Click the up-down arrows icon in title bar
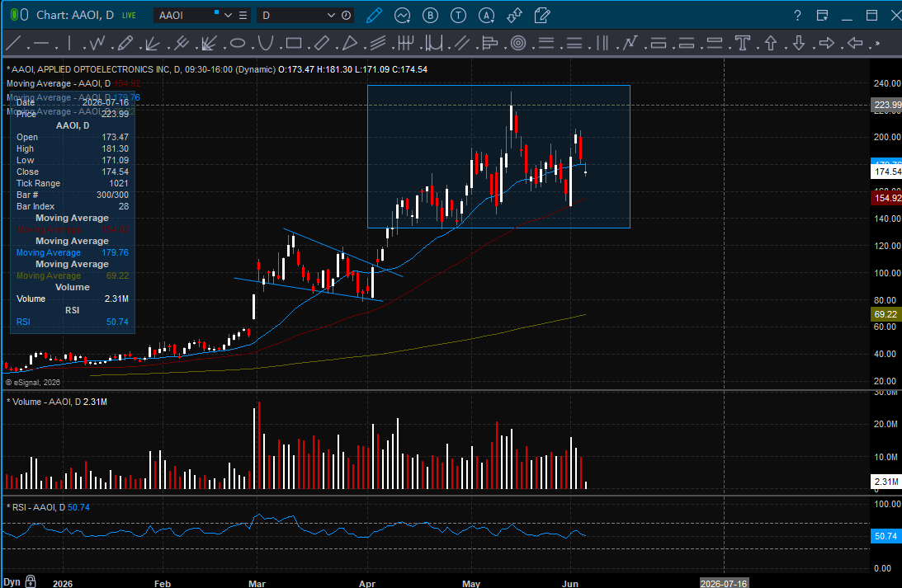The height and width of the screenshot is (588, 902). coord(514,16)
